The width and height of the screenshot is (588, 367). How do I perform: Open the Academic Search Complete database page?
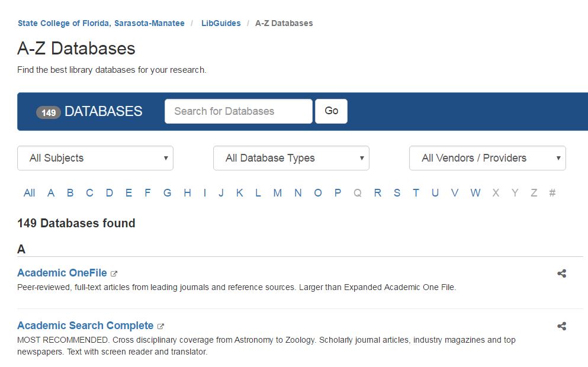85,326
